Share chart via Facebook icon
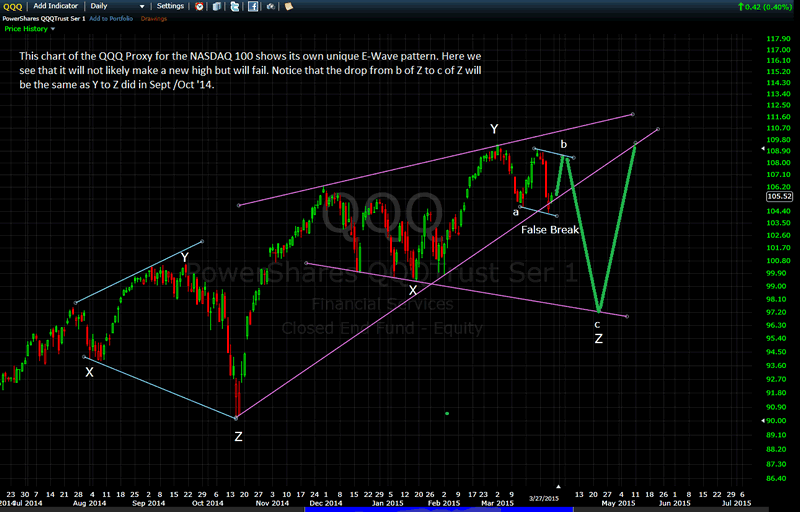 click(253, 6)
